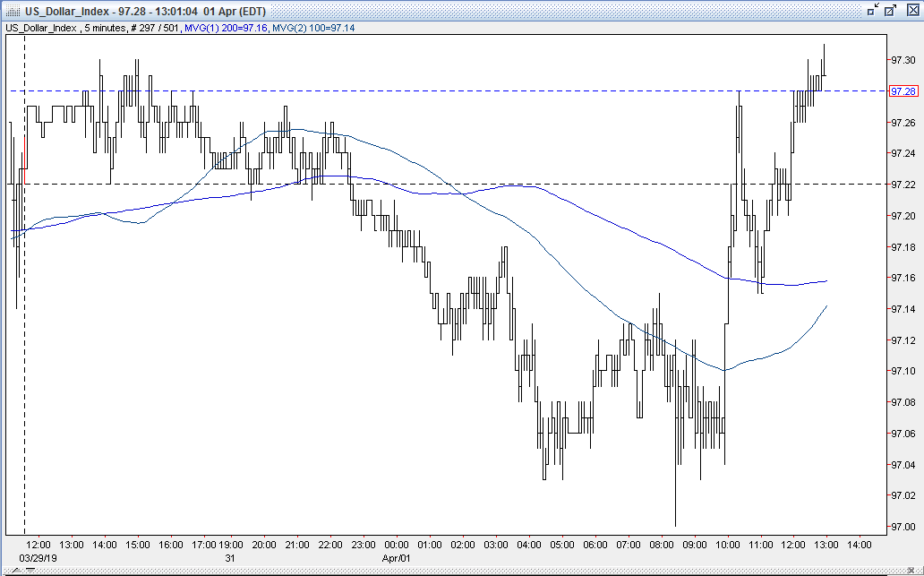Click the 97.20 price axis label
Viewport: 924px width, 576px height.
903,216
